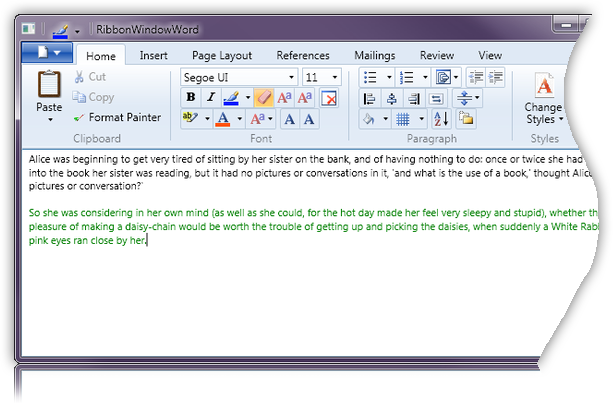Click the bulleted list icon

pyautogui.click(x=369, y=77)
